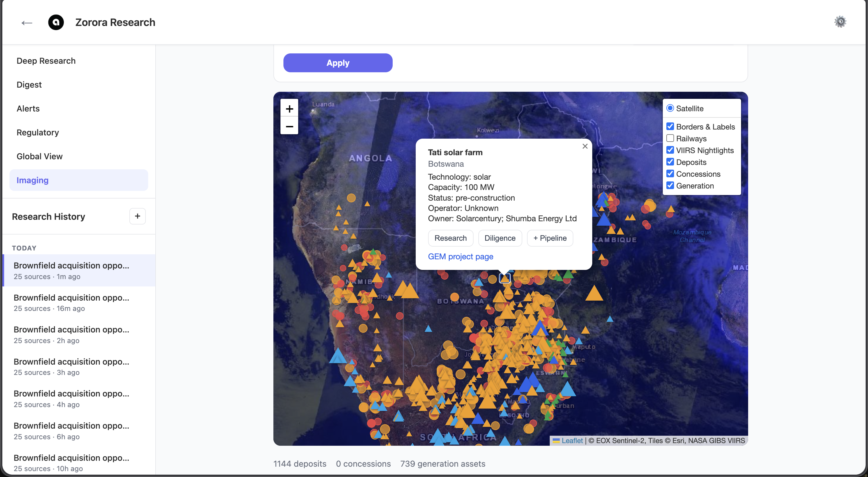Open the Brownfield acquisition from 2h ago
The width and height of the screenshot is (868, 477).
point(71,334)
